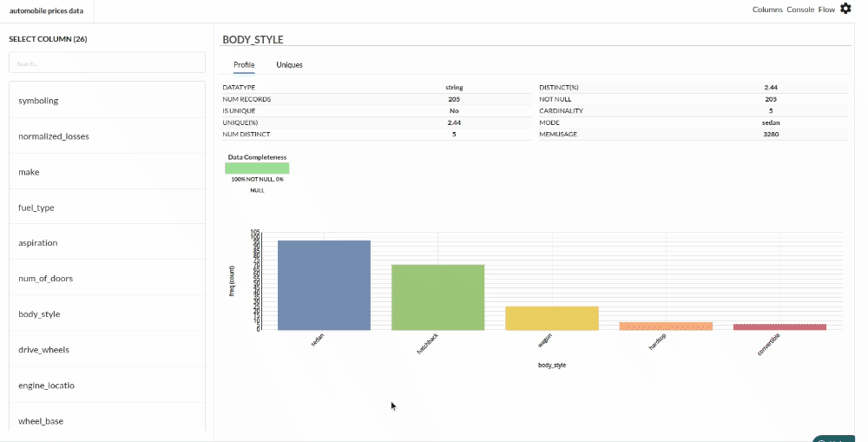Screen dimensions: 868x442
Task: Select the make column
Action: click(x=107, y=172)
